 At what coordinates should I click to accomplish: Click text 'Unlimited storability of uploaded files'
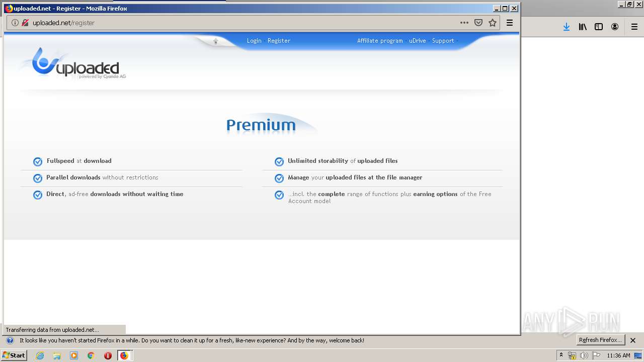pyautogui.click(x=343, y=161)
